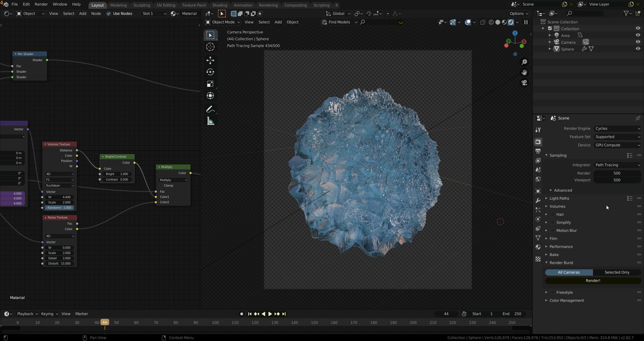Click the 3D Cursor tool

tap(210, 47)
